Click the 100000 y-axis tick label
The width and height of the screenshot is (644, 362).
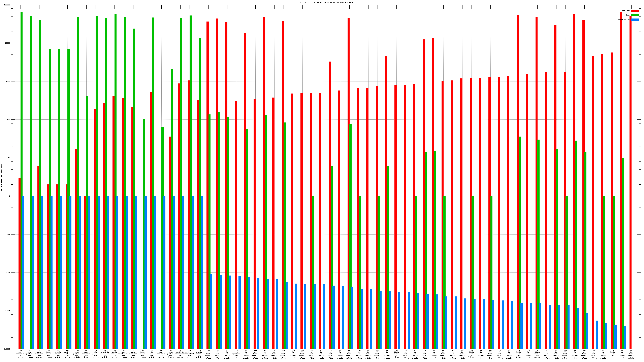tap(7, 5)
